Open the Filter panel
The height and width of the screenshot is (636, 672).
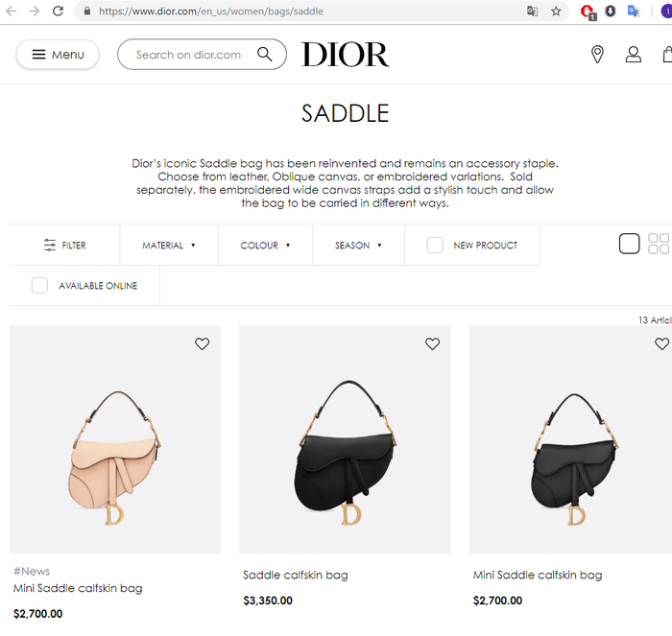coord(64,245)
